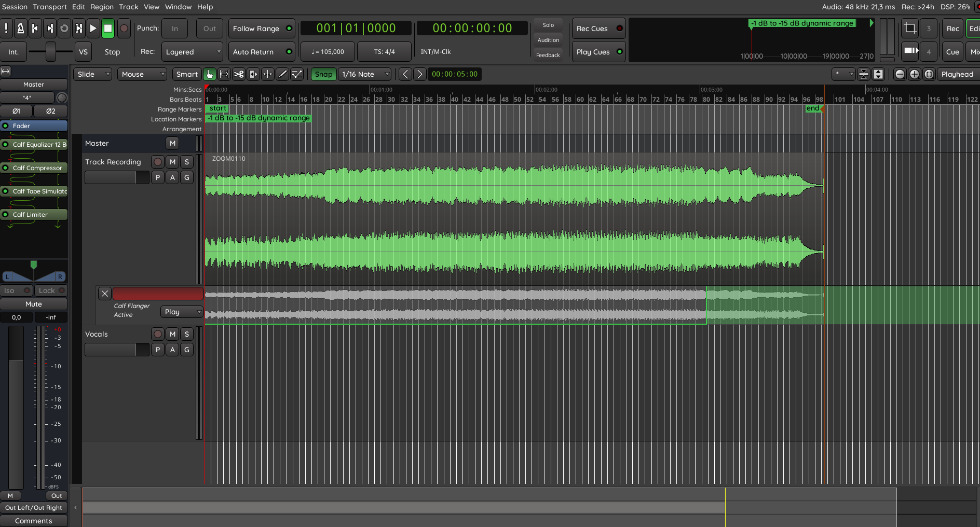Open the Mouse edit point dropdown
980x527 pixels.
[x=142, y=74]
